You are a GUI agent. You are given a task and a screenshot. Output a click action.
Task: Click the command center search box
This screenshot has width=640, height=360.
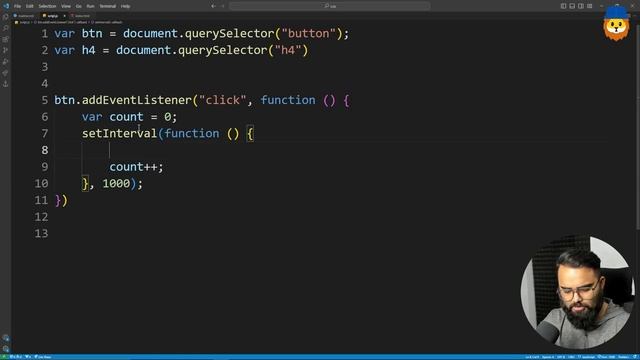coord(329,6)
